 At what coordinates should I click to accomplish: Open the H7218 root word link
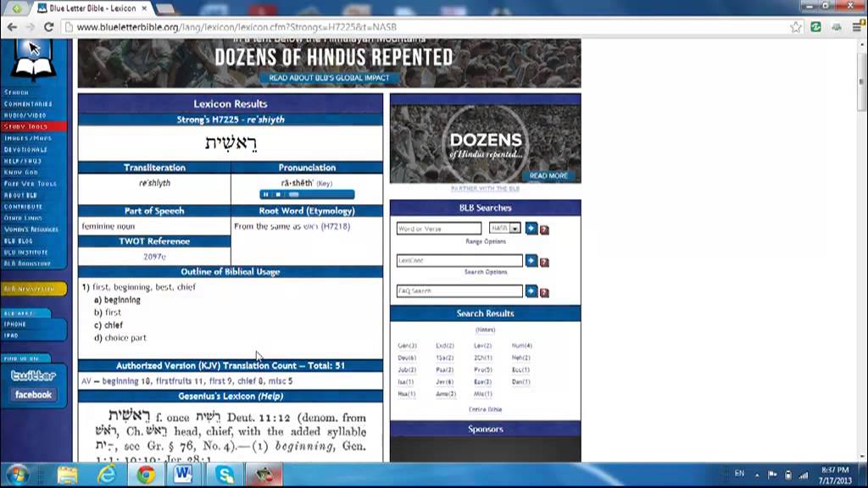pyautogui.click(x=336, y=226)
